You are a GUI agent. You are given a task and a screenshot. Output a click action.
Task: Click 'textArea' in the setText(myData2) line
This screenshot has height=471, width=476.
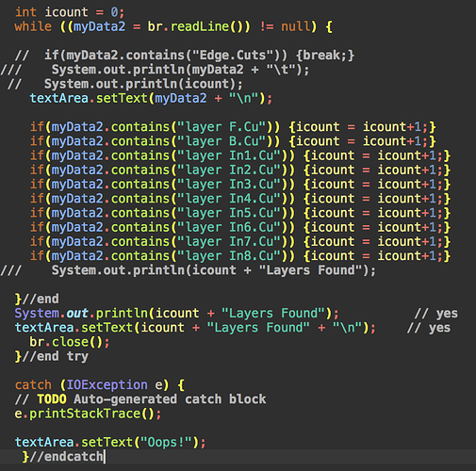[x=59, y=98]
